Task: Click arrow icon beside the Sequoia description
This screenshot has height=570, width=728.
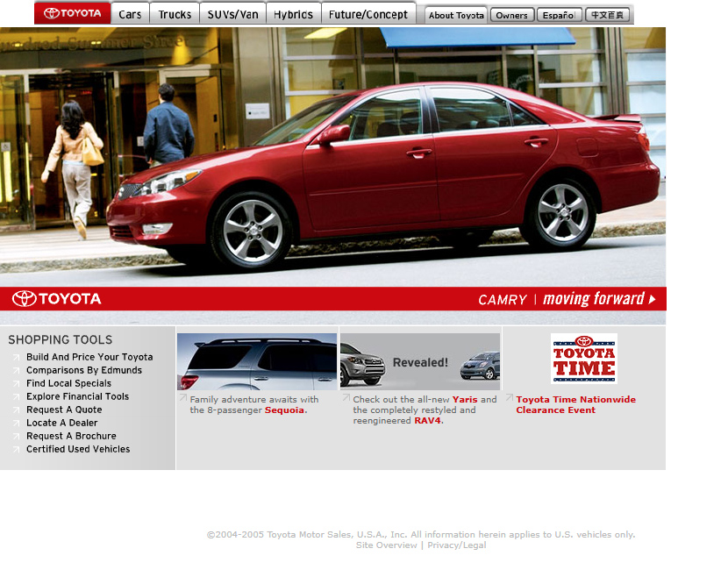Action: (183, 398)
